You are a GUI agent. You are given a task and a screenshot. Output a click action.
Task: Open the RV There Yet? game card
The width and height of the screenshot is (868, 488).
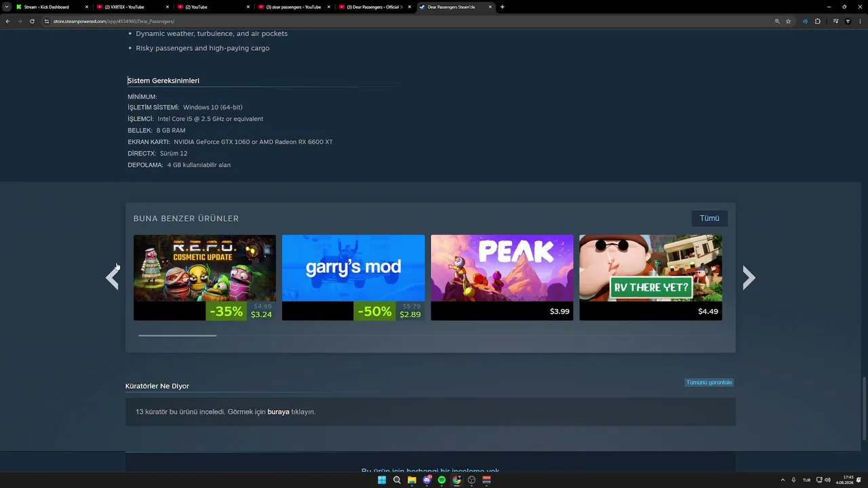click(x=651, y=277)
